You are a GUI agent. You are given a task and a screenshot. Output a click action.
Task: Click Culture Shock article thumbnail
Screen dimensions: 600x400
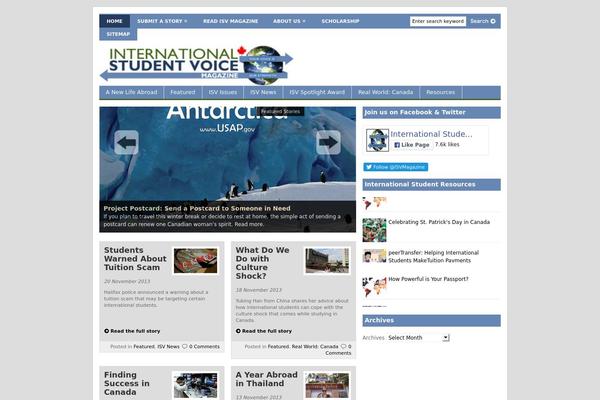327,261
